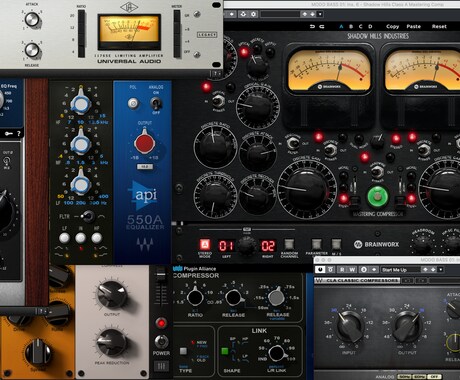Click Copy in Shadow Hills toolbar
Image resolution: width=460 pixels, height=380 pixels.
click(x=392, y=26)
